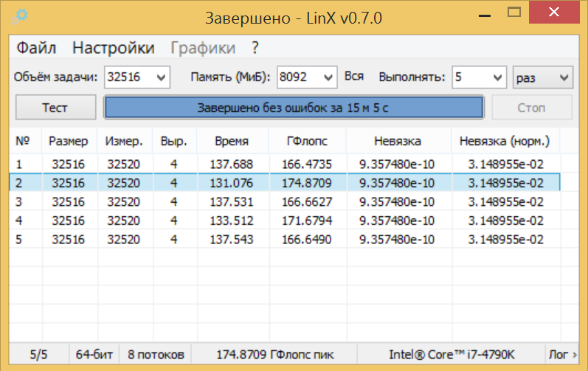This screenshot has width=588, height=371.
Task: Sort by the ГФлопс column header
Action: click(307, 141)
